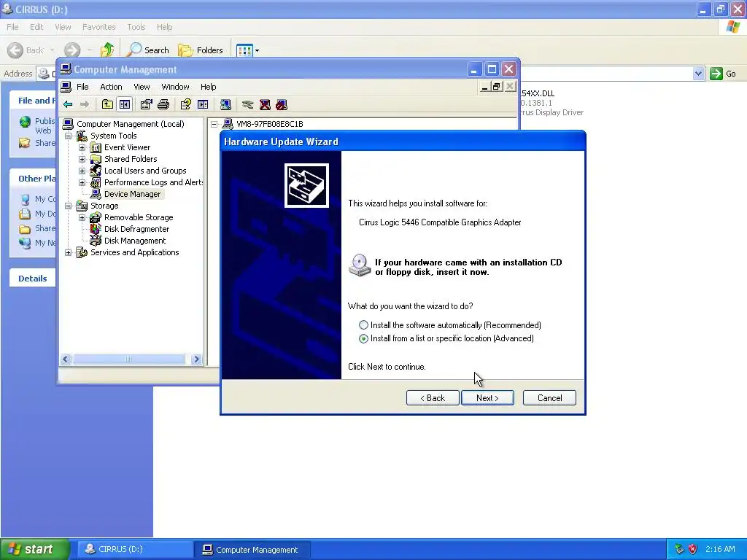Click hardware wizard device icon image
Screen dimensions: 747x560
pos(306,186)
